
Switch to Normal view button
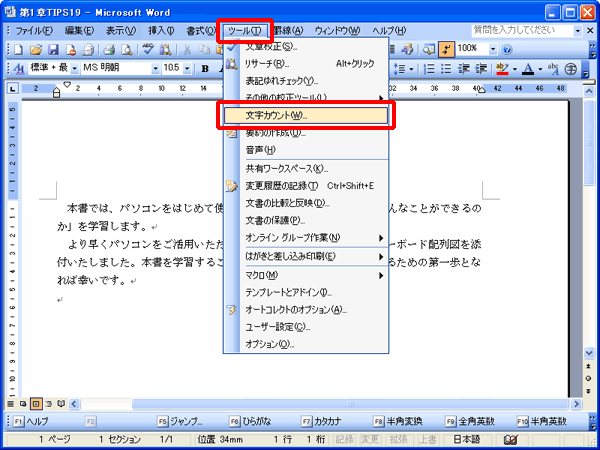(x=10, y=404)
